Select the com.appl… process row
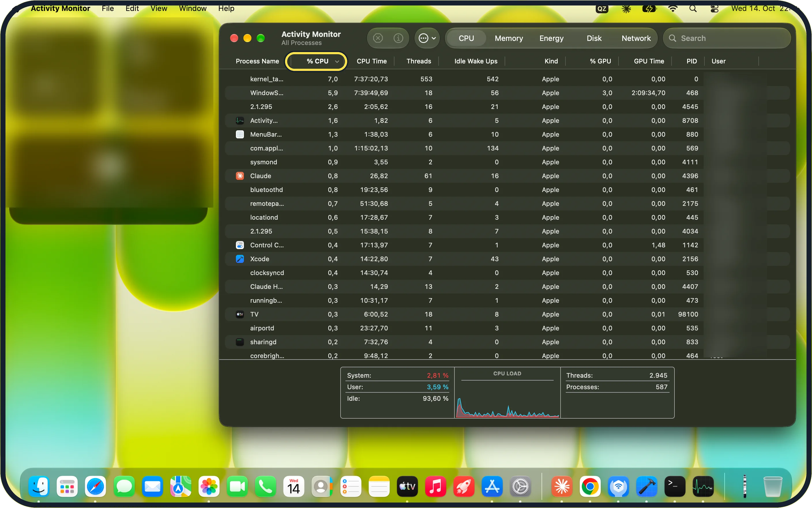 point(507,148)
